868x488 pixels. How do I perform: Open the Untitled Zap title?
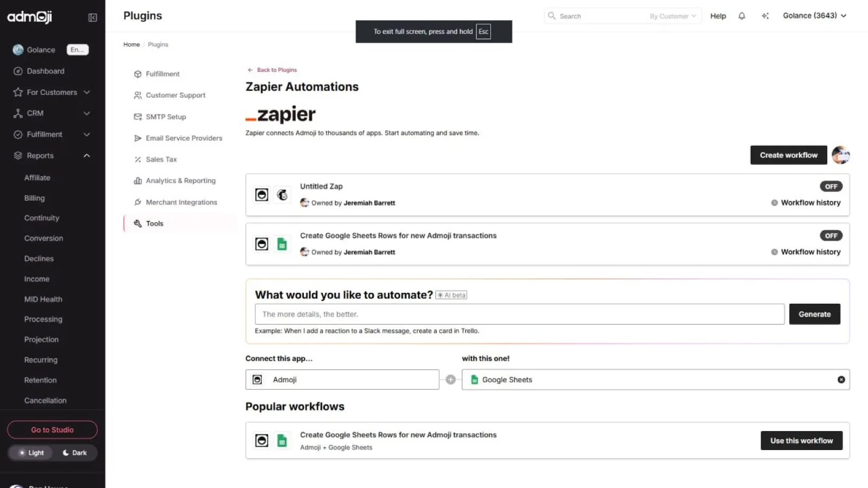click(x=321, y=187)
